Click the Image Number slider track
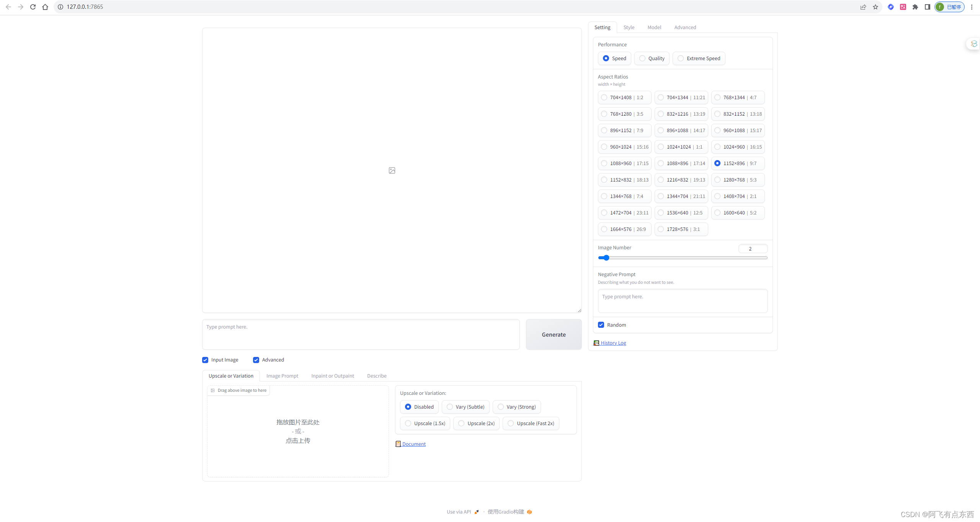 [683, 258]
